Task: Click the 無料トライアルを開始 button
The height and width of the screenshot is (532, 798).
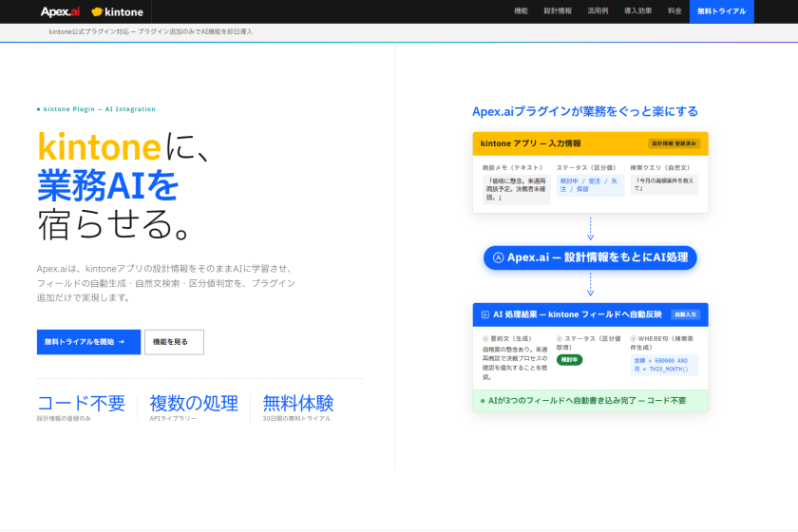Action: point(88,342)
